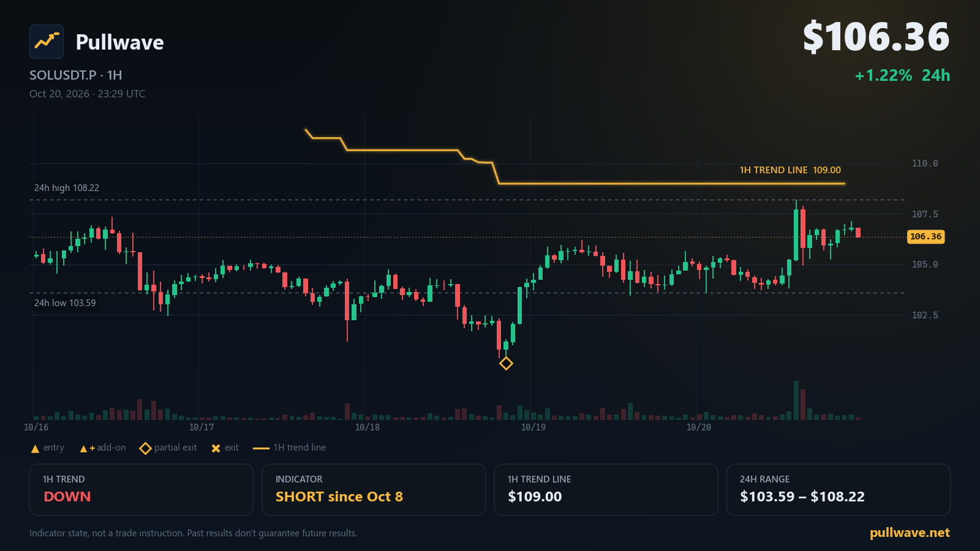Click the 1H TREND card showing DOWN

click(x=141, y=490)
